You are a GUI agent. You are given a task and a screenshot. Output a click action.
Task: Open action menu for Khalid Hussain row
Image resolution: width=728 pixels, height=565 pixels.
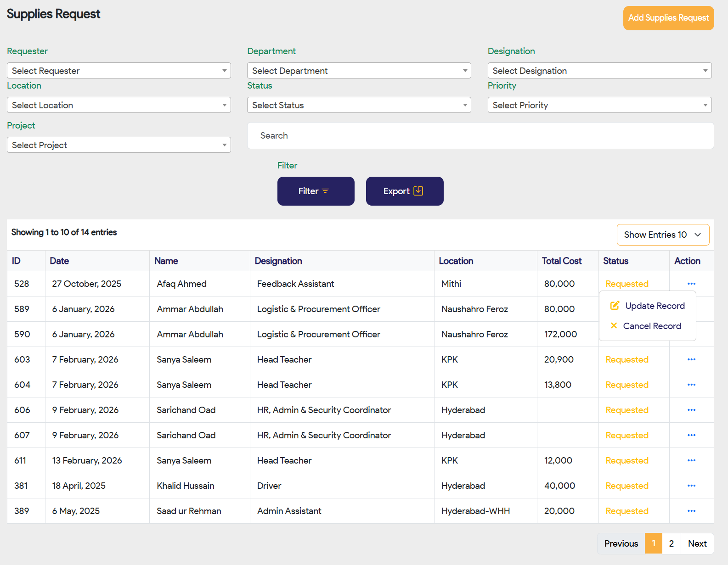(691, 486)
